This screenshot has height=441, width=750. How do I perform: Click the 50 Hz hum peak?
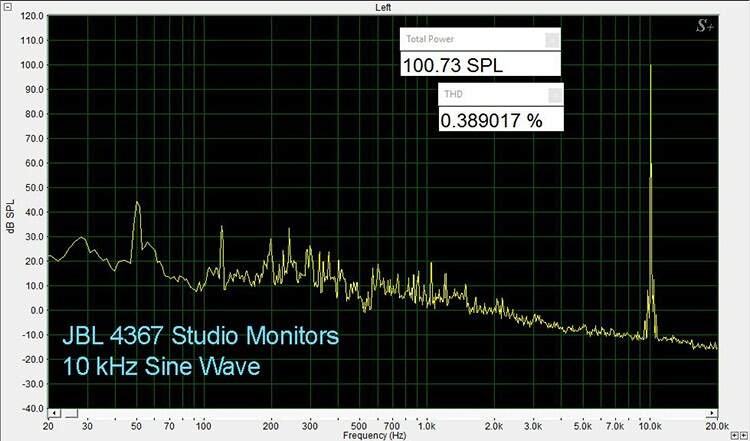(x=137, y=203)
